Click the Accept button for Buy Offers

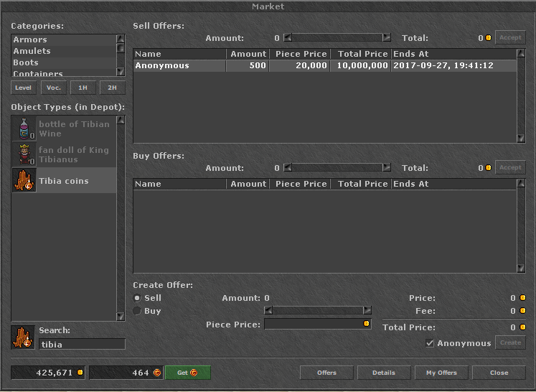pyautogui.click(x=510, y=167)
